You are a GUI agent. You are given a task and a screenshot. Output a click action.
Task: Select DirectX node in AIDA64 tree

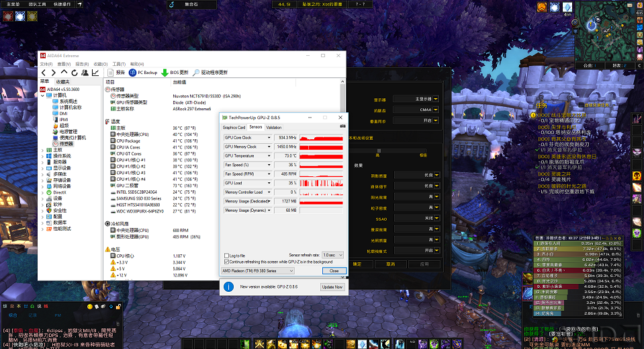[x=56, y=192]
